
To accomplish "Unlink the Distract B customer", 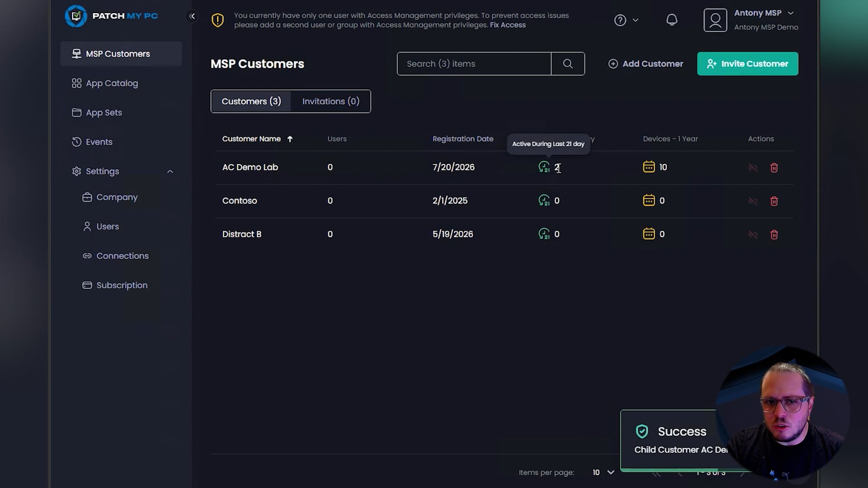I will [753, 235].
